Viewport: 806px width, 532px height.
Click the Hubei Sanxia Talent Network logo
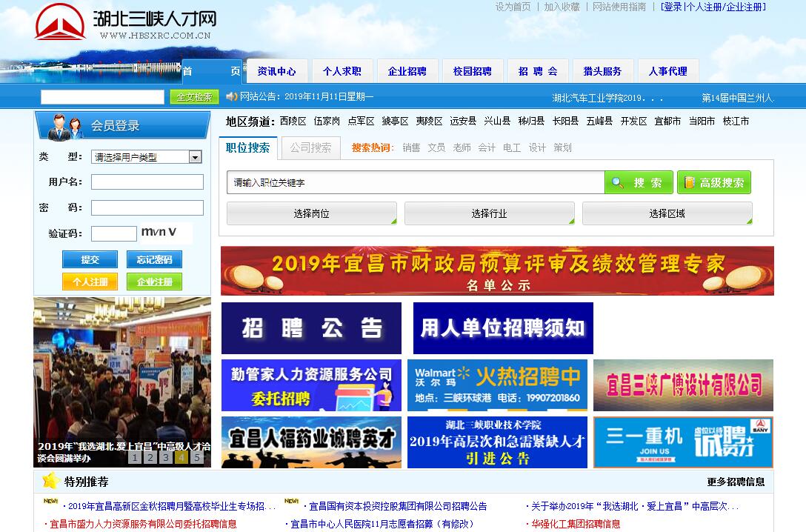[x=126, y=23]
